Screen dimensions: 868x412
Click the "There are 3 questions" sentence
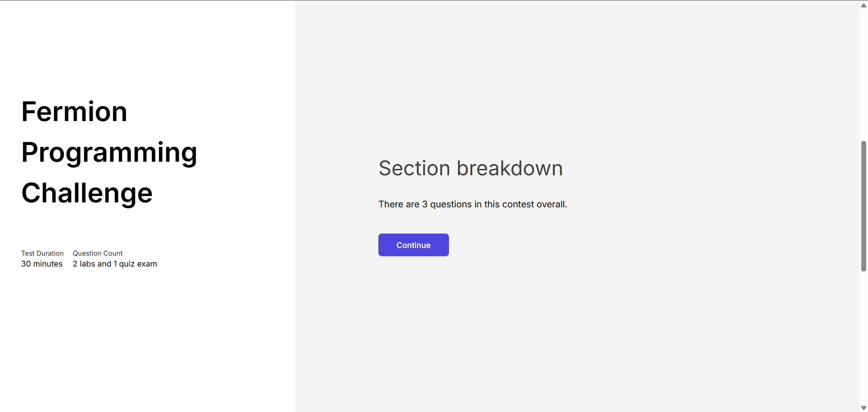[472, 204]
